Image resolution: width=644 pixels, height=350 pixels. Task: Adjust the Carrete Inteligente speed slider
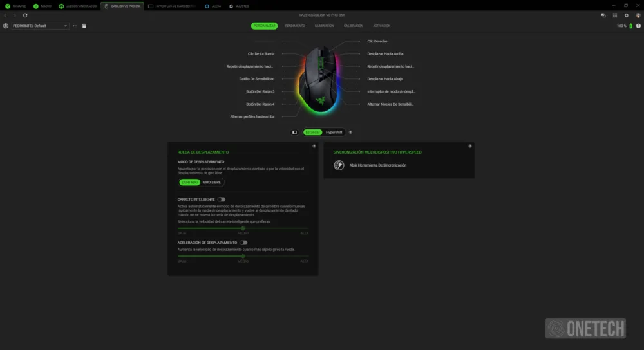click(243, 228)
